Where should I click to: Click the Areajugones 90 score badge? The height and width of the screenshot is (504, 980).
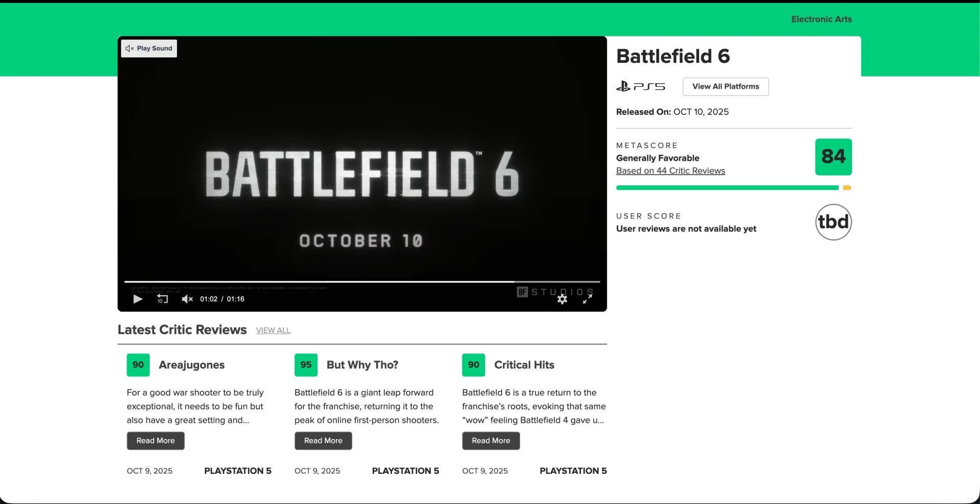[x=138, y=365]
